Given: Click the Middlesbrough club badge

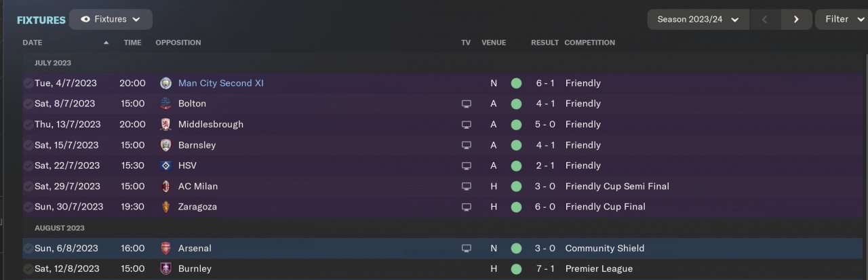Looking at the screenshot, I should 165,124.
